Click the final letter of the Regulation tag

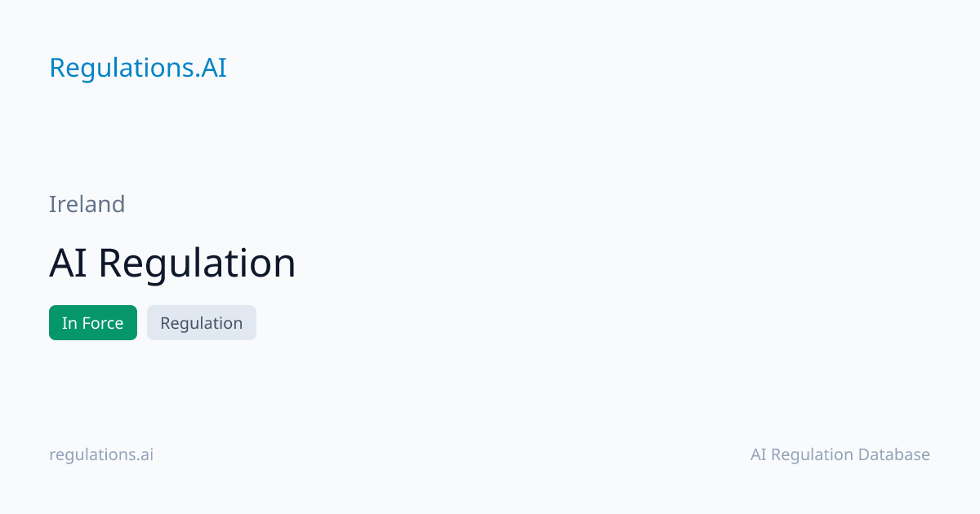point(238,324)
